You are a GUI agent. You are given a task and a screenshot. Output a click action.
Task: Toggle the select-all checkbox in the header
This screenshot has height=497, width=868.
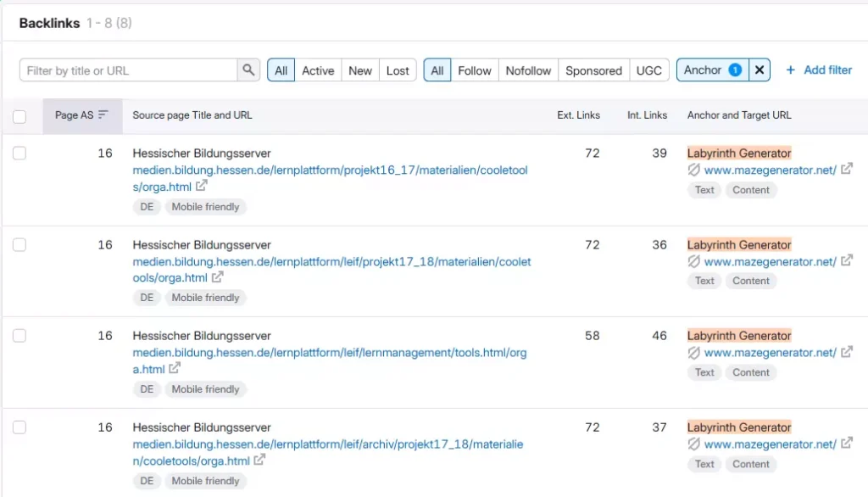[19, 116]
